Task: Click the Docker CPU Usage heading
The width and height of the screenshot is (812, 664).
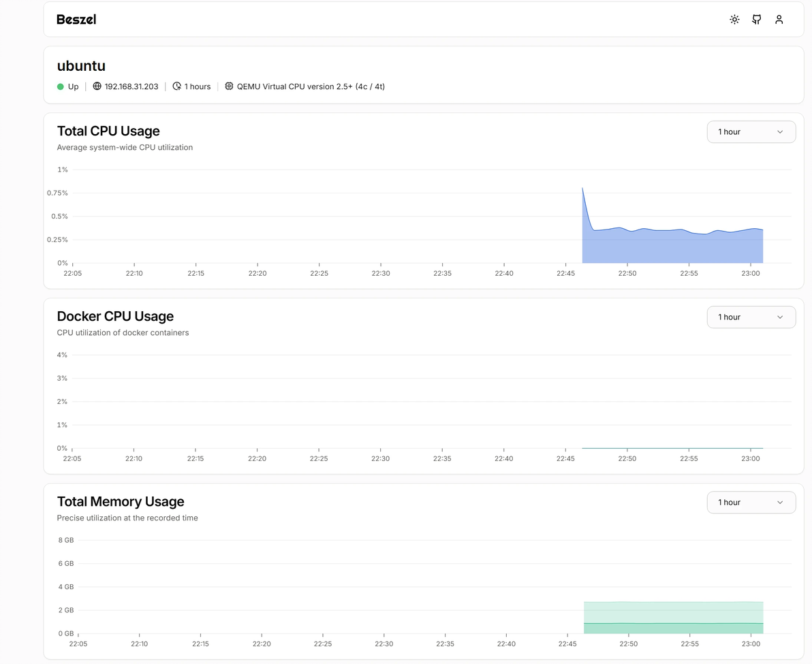Action: pos(115,316)
